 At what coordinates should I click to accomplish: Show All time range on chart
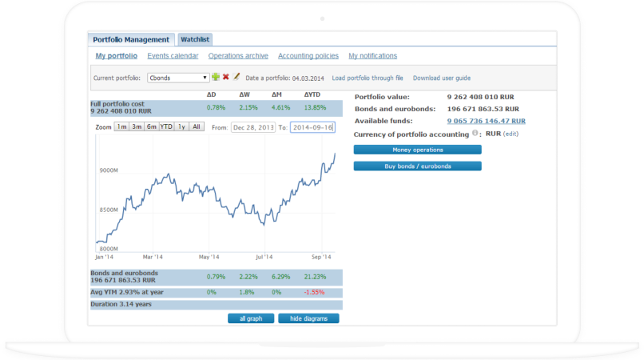[197, 126]
